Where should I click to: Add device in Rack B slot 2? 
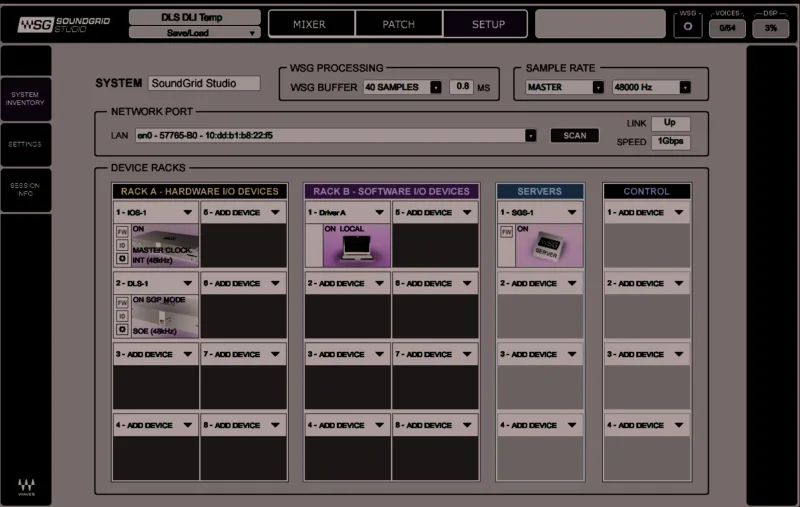click(x=347, y=283)
